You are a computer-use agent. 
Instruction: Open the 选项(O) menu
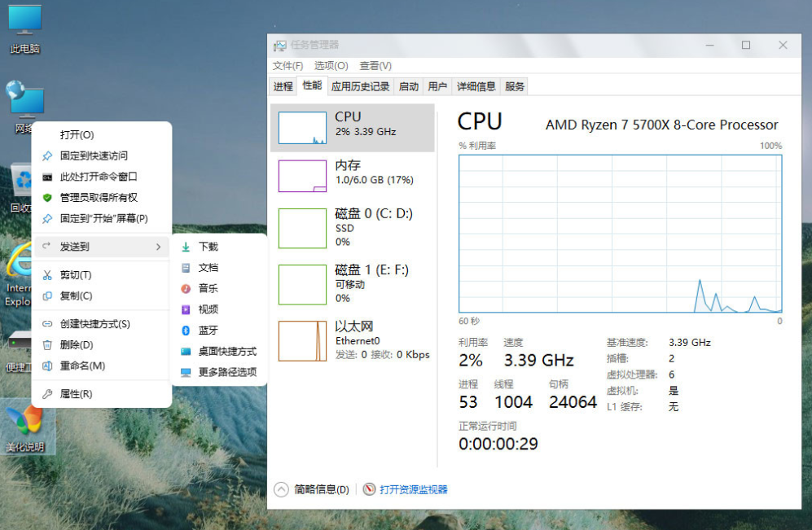point(331,66)
